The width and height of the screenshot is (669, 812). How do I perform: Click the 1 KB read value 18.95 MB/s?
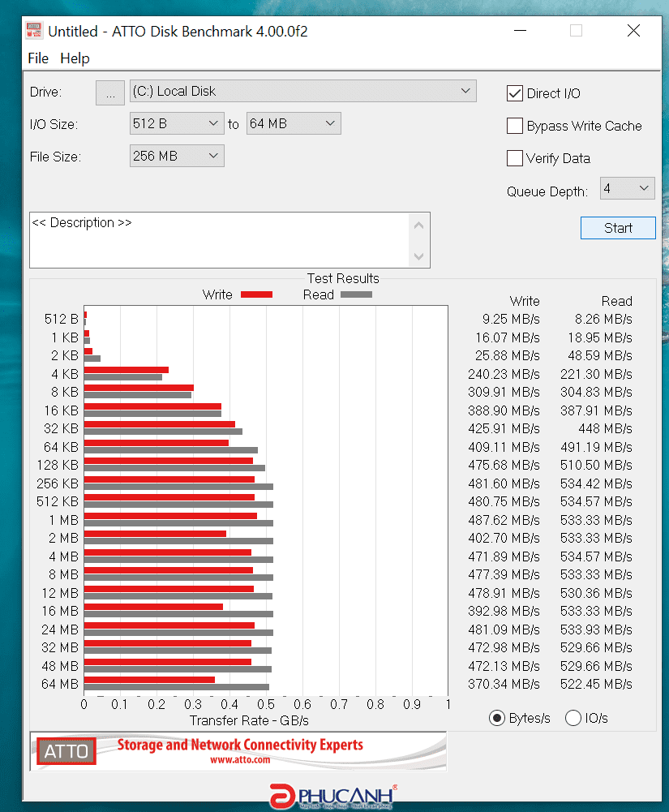click(600, 337)
